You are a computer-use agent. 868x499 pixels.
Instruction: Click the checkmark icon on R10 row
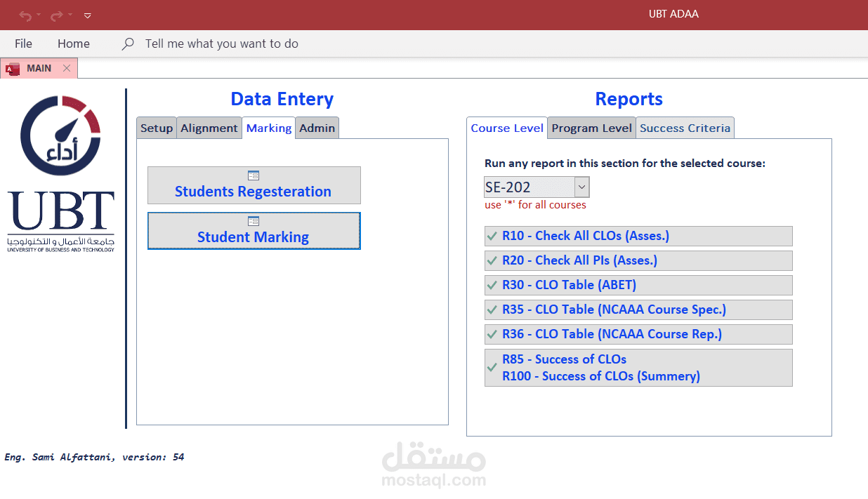pos(492,236)
